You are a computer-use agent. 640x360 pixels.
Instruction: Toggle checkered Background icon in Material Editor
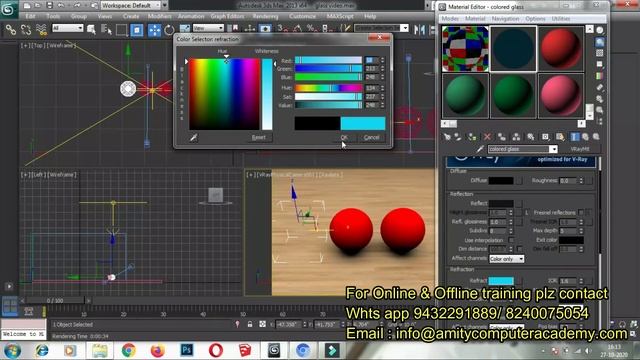coord(600,53)
